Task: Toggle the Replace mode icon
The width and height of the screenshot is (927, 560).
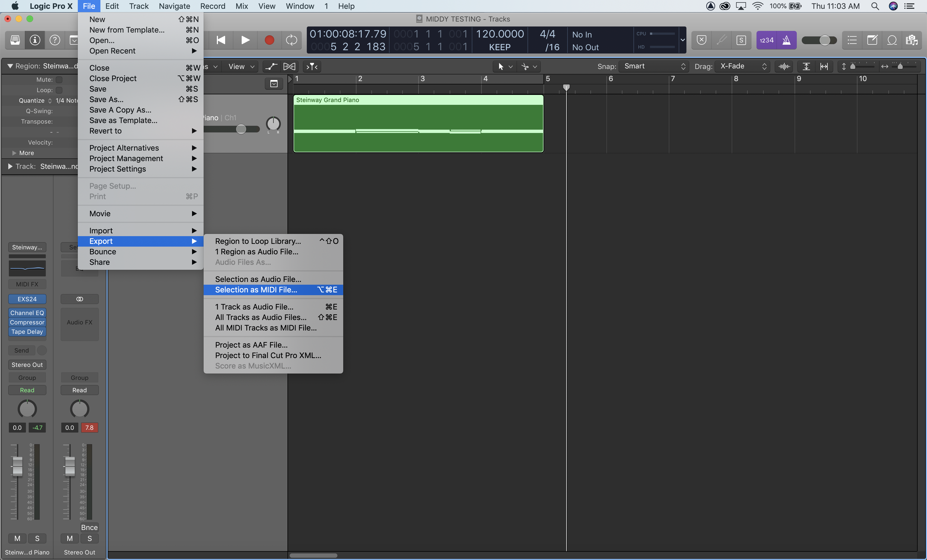Action: pos(701,40)
